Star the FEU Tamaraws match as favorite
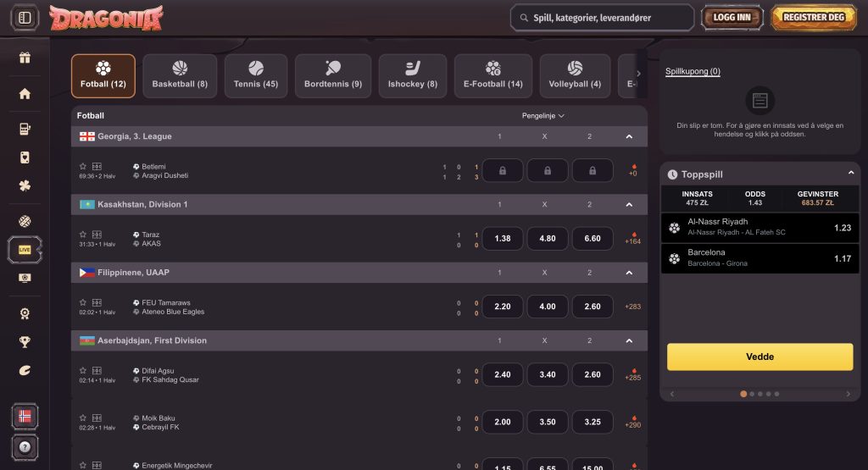The width and height of the screenshot is (868, 470). (x=83, y=302)
